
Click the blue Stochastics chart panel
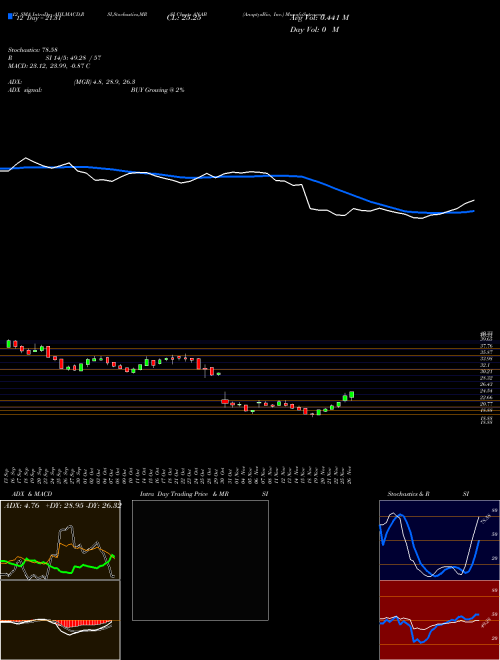pyautogui.click(x=439, y=540)
